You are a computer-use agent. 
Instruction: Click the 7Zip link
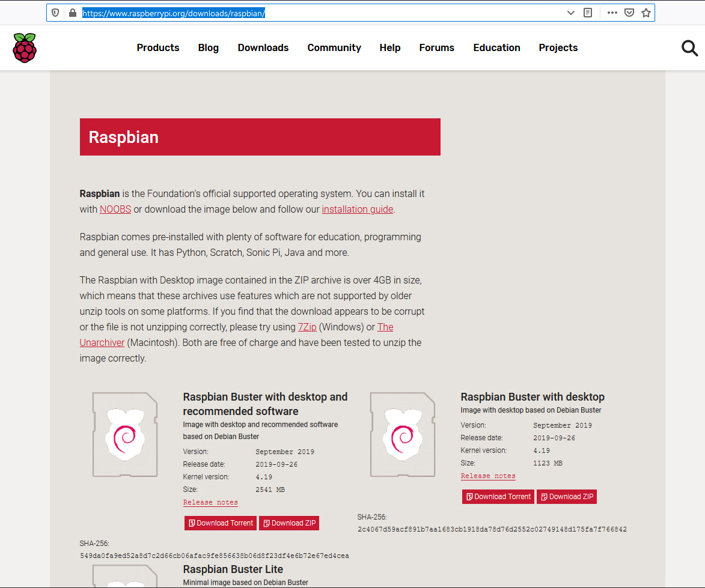point(307,327)
